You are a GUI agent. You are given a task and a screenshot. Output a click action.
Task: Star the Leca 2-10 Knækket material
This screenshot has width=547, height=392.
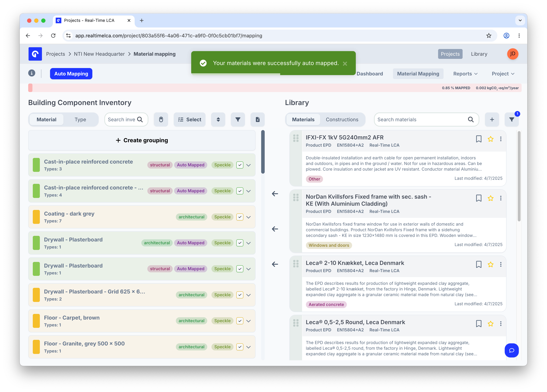[490, 265]
